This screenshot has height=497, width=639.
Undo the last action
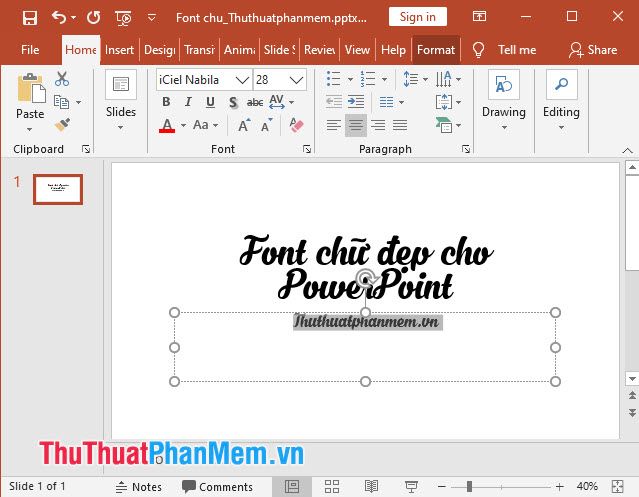coord(59,18)
